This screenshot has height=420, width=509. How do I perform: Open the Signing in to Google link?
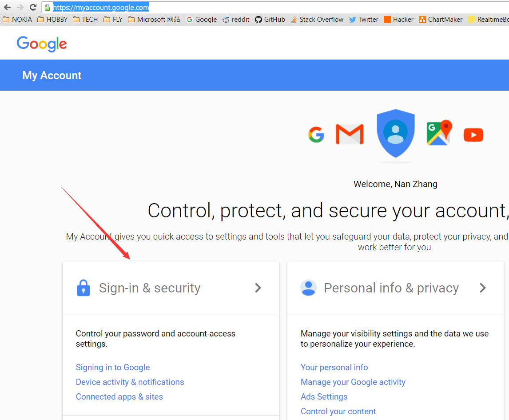[x=113, y=368]
